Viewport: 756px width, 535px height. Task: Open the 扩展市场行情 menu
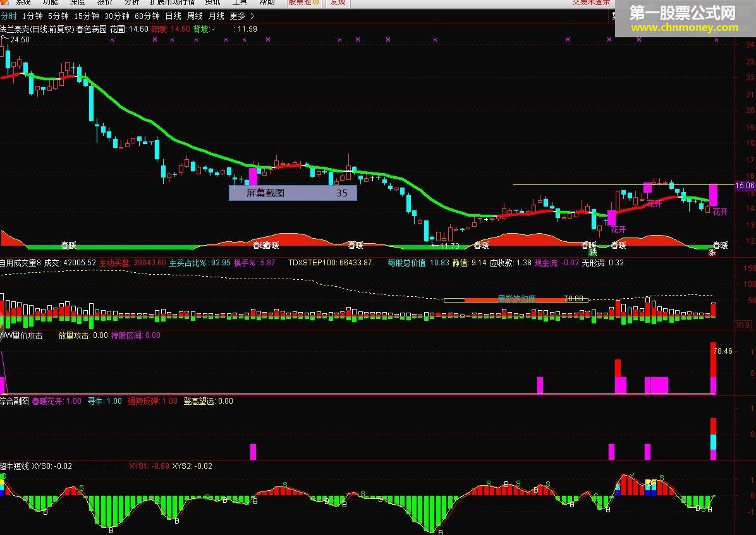coord(172,3)
